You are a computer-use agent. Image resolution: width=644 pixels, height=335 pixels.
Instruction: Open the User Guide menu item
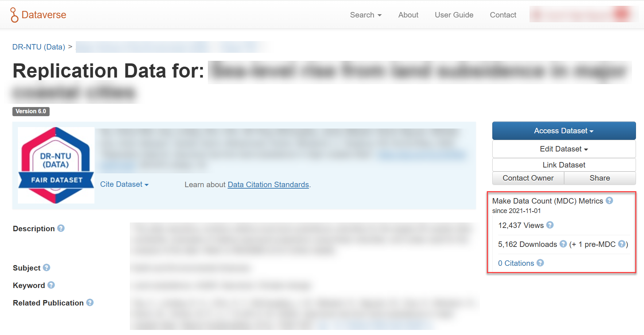pyautogui.click(x=454, y=15)
